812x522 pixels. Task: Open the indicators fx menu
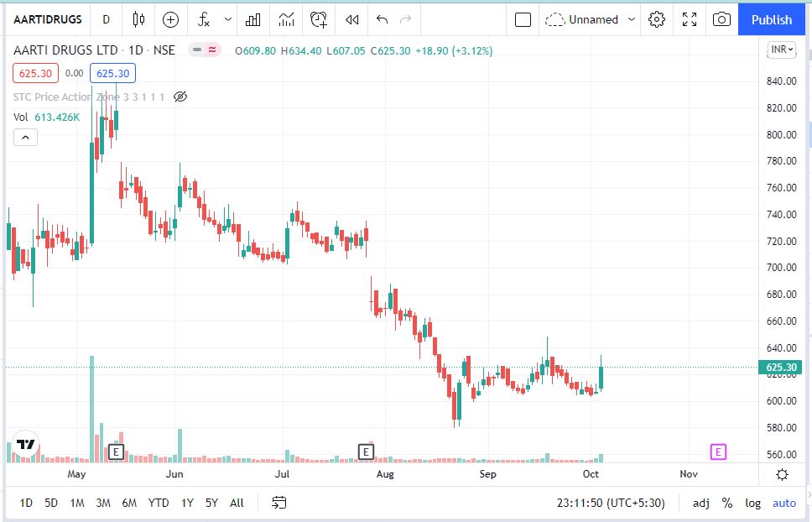tap(204, 19)
